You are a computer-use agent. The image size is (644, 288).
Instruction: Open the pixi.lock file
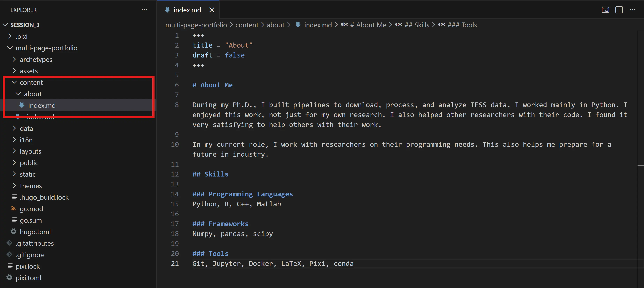[28, 266]
